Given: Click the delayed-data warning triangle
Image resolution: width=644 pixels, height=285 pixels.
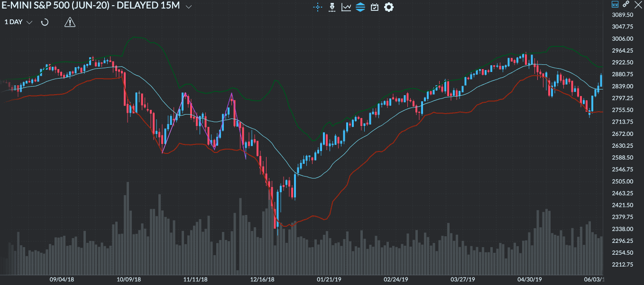Looking at the screenshot, I should [x=70, y=22].
